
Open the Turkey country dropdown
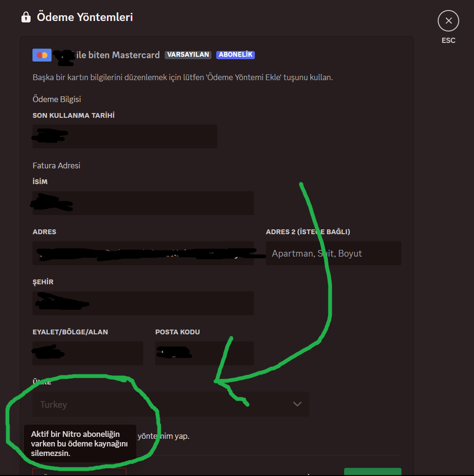[x=170, y=404]
